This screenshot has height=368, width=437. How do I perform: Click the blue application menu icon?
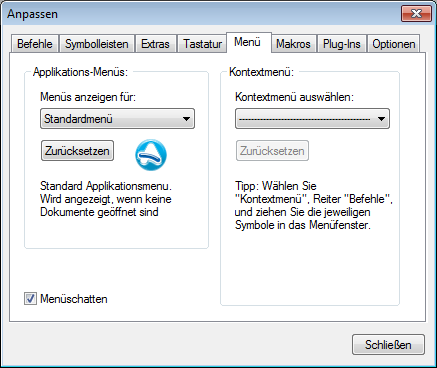pyautogui.click(x=151, y=155)
